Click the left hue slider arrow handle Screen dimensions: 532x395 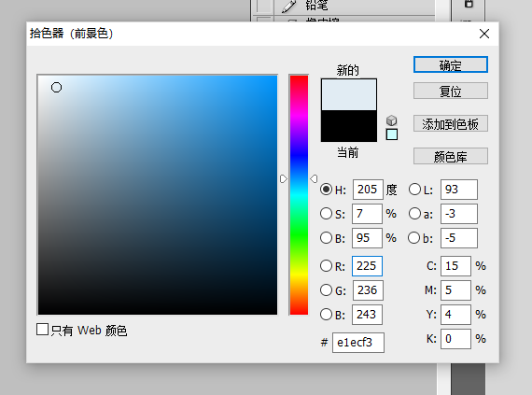tap(284, 179)
